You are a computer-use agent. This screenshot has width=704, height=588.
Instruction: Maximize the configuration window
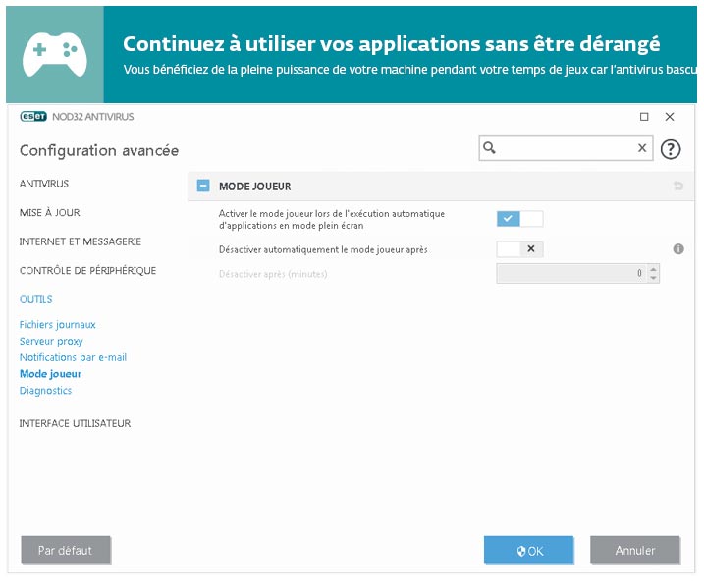click(x=644, y=117)
